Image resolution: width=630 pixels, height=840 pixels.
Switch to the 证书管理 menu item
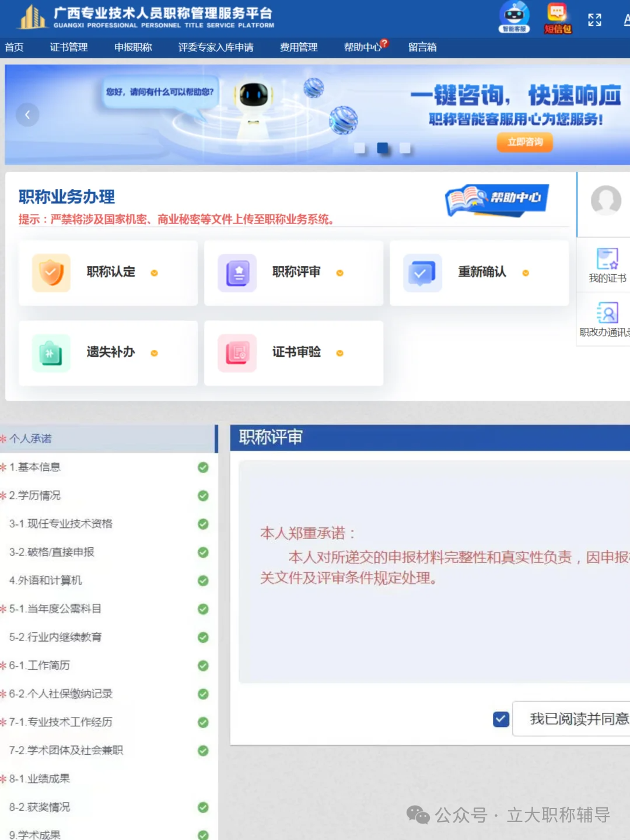[x=69, y=47]
